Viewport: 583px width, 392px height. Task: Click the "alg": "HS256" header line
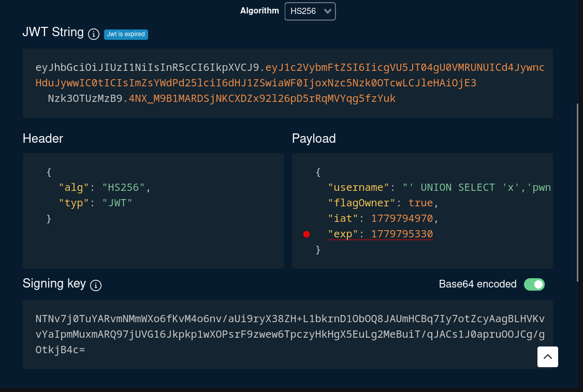point(105,187)
